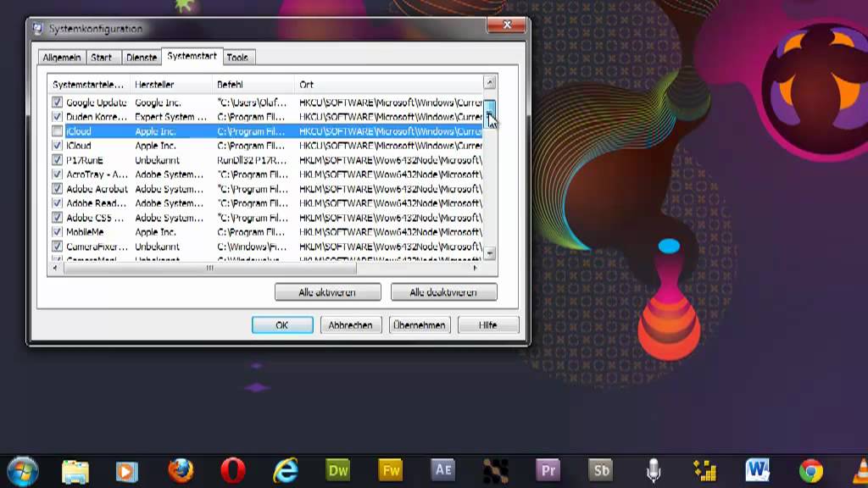The width and height of the screenshot is (868, 488).
Task: Select the 'Adobe Acrobat' row name
Action: pos(97,189)
